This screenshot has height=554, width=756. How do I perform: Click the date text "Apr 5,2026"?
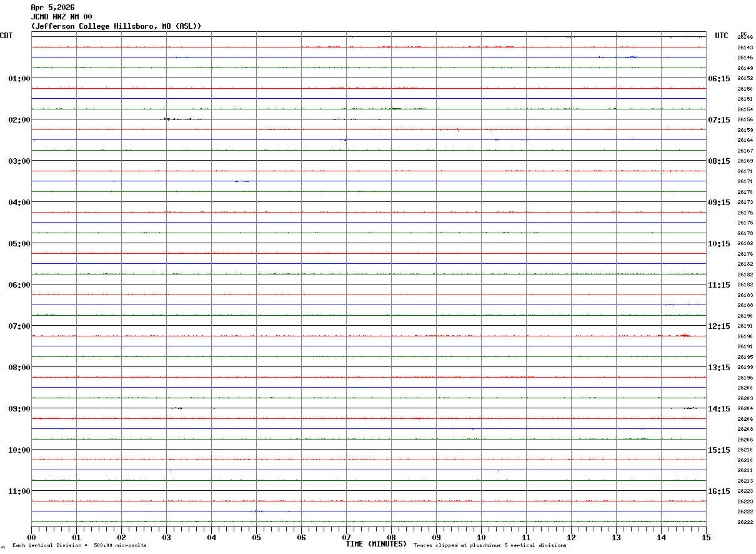52,8
